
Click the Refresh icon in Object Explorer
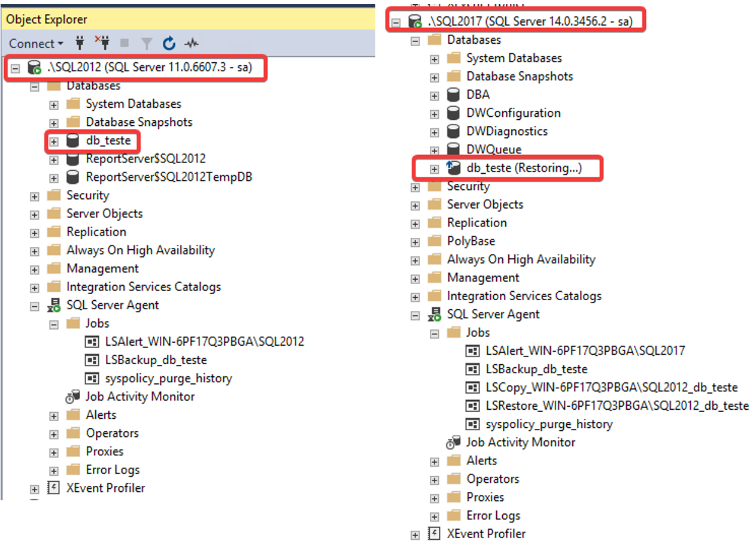pyautogui.click(x=169, y=43)
